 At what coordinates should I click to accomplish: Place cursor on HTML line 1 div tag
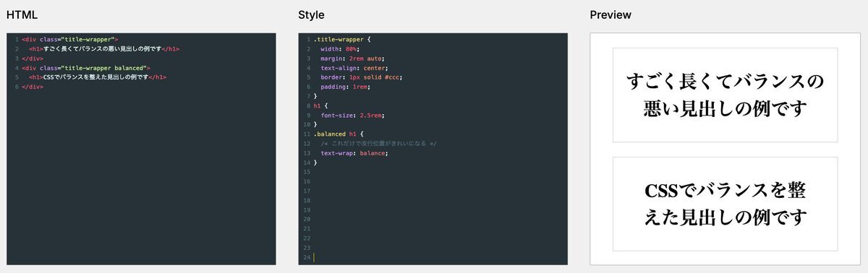click(x=69, y=40)
